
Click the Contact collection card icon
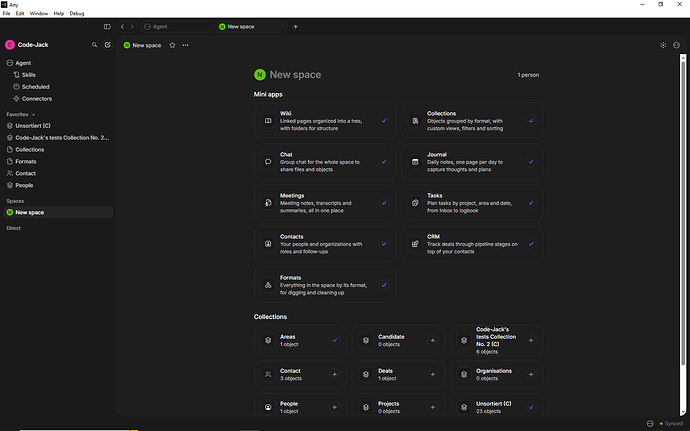click(x=268, y=374)
